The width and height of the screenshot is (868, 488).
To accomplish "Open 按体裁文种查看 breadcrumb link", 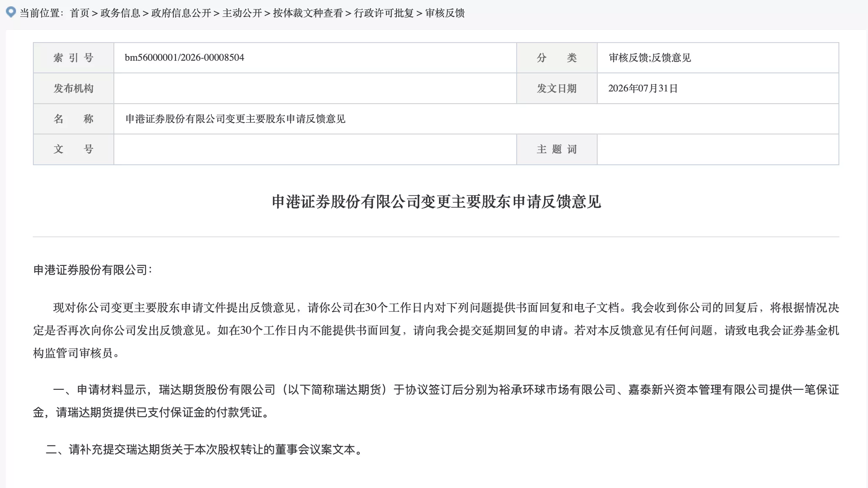I will (308, 13).
